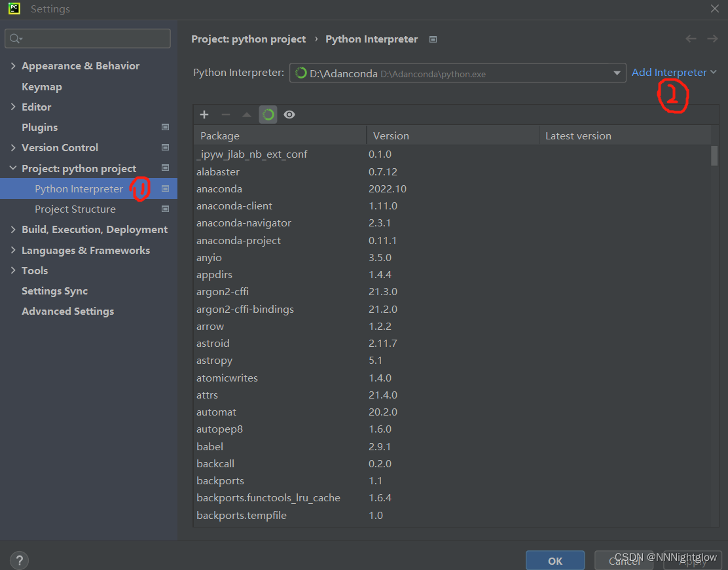Select the appdirs package row
The image size is (728, 570).
(x=452, y=274)
